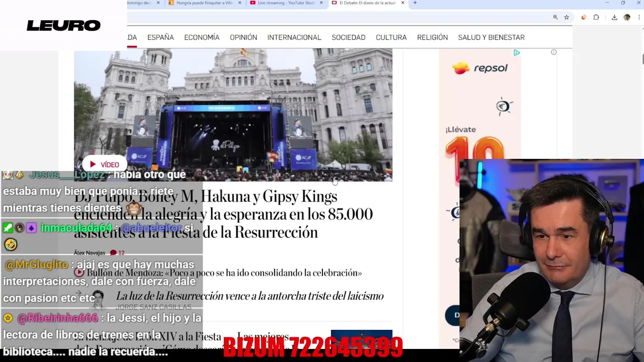Open Chrome downloads icon
The width and height of the screenshot is (644, 362).
pyautogui.click(x=614, y=17)
